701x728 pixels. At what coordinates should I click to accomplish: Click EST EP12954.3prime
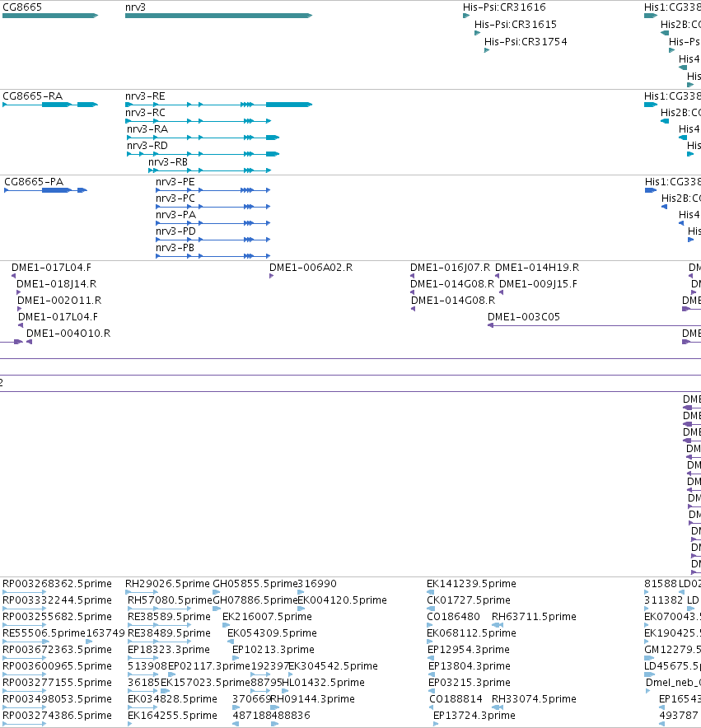[x=431, y=658]
